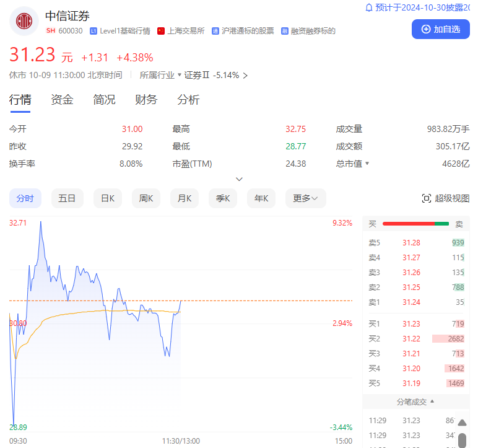Click the bell notification icon

[369, 7]
